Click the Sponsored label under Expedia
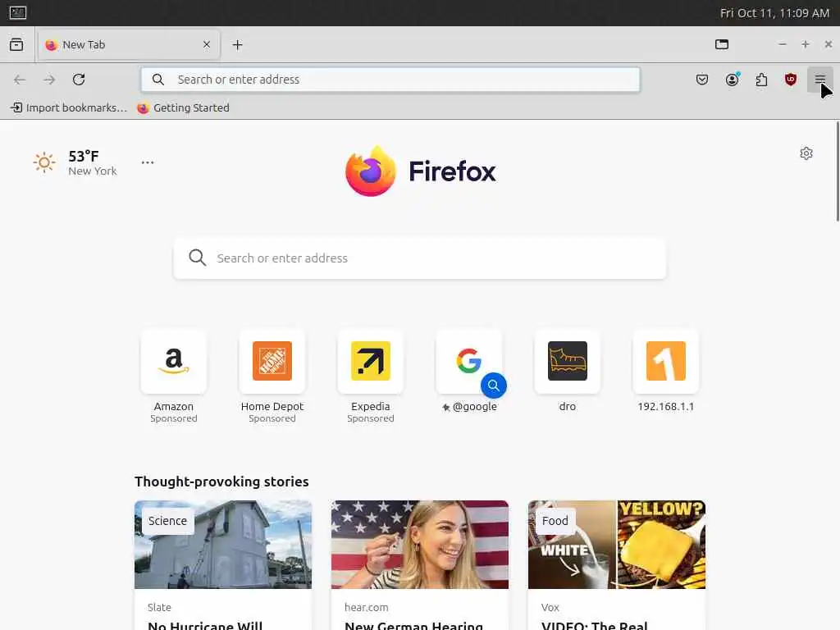This screenshot has width=840, height=630. 371,418
